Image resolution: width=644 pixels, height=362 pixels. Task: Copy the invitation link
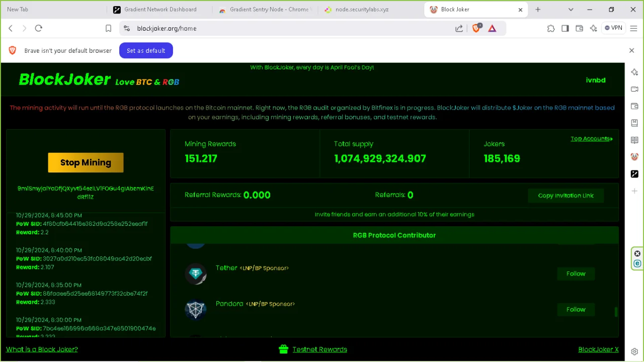click(x=566, y=196)
